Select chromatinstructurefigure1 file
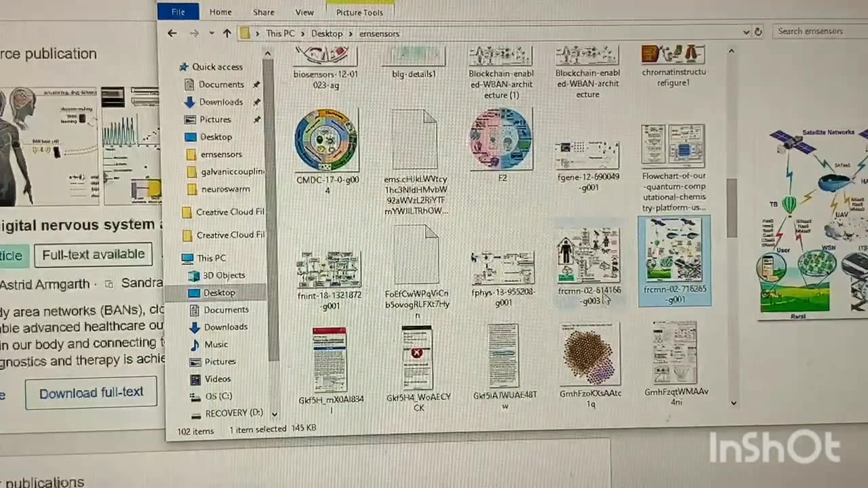This screenshot has height=488, width=868. 673,66
